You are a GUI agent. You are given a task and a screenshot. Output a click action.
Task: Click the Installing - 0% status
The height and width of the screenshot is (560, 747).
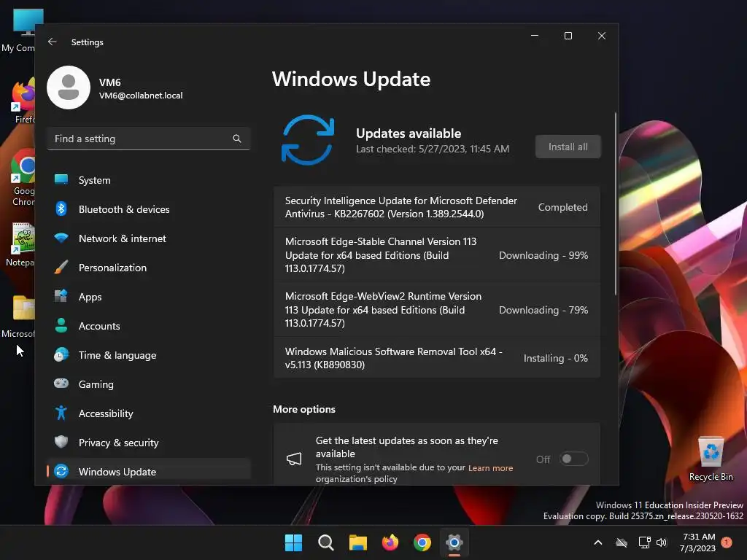pos(555,358)
